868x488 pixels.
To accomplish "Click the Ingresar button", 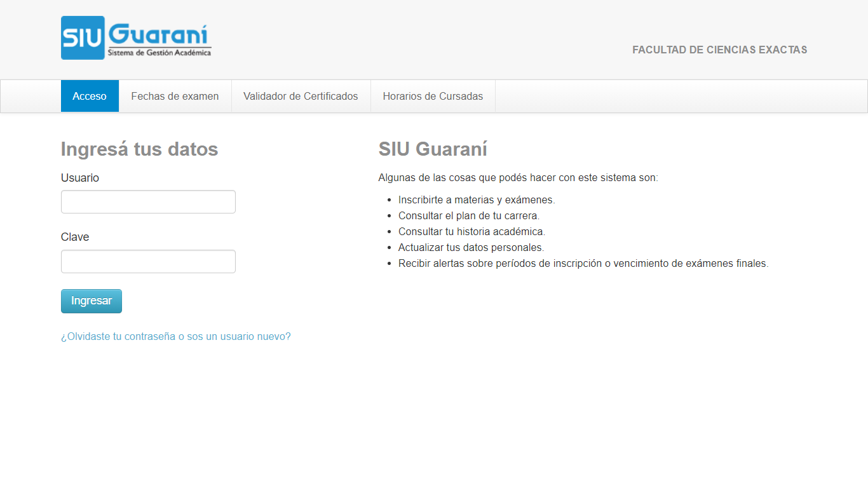I will pyautogui.click(x=92, y=301).
